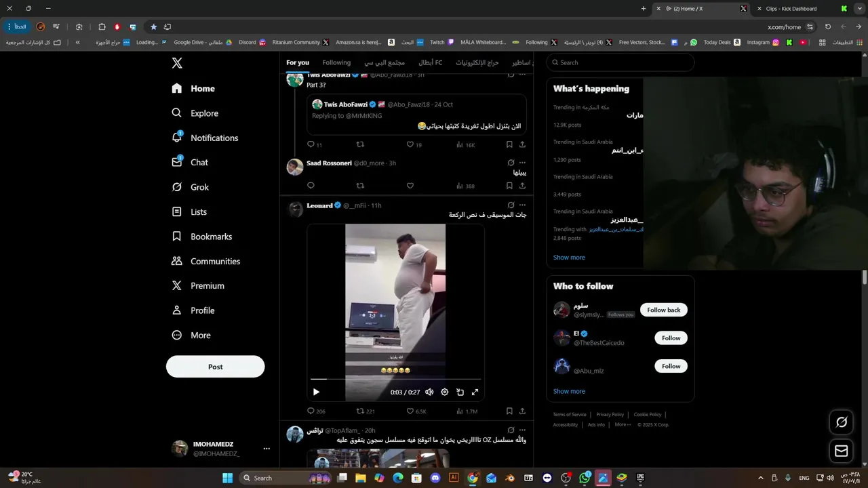
Task: Open WhatsApp from the taskbar
Action: tap(585, 478)
